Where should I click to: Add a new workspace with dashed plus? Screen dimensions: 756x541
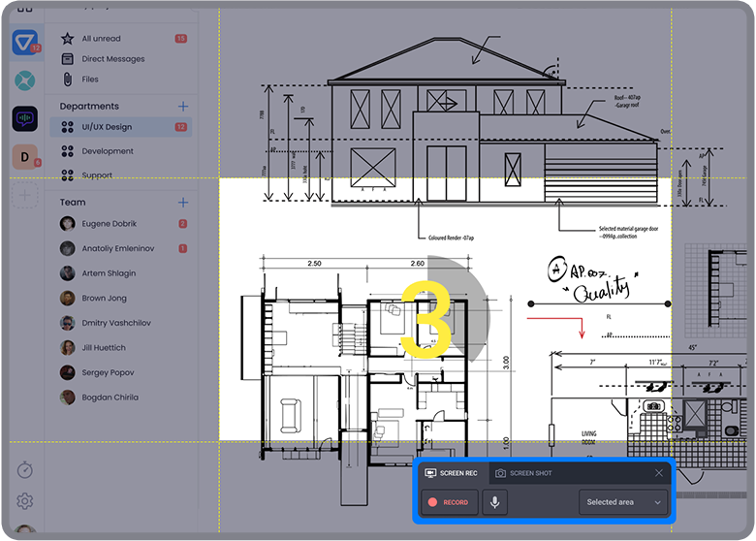coord(24,195)
